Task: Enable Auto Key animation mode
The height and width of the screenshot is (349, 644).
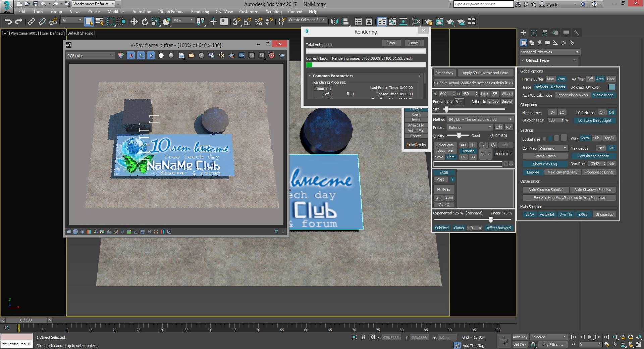Action: [x=520, y=337]
